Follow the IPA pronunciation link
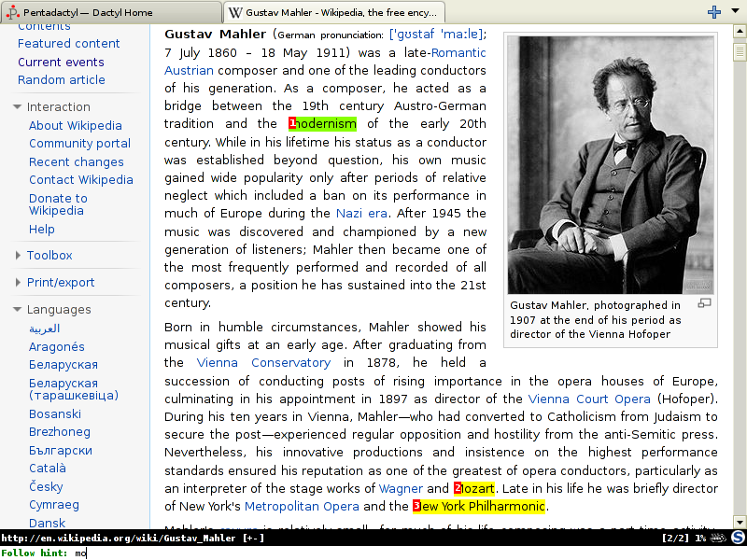The width and height of the screenshot is (747, 560). pos(436,35)
